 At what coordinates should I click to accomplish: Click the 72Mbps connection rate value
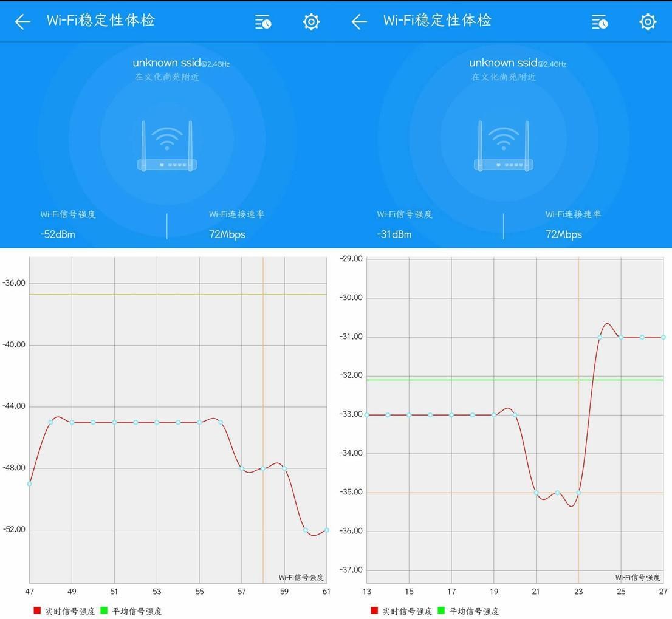pyautogui.click(x=227, y=234)
